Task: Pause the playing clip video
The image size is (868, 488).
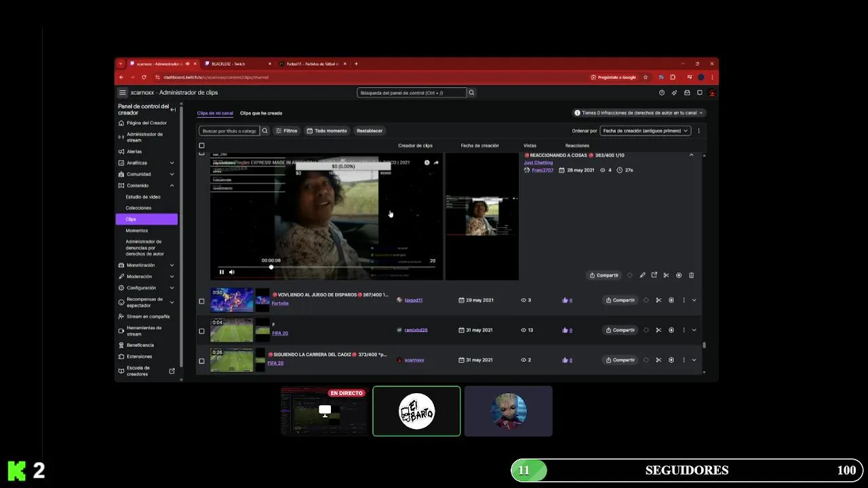Action: point(221,272)
